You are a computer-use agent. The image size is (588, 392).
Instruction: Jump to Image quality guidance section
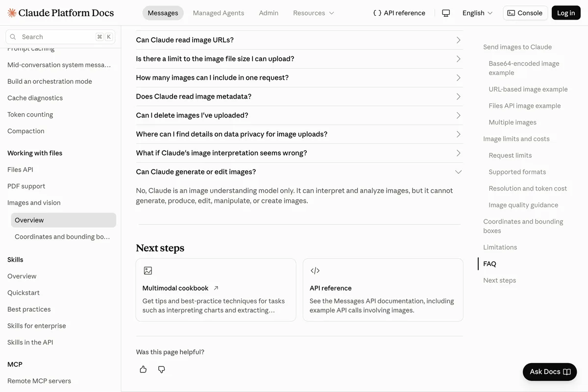click(523, 205)
